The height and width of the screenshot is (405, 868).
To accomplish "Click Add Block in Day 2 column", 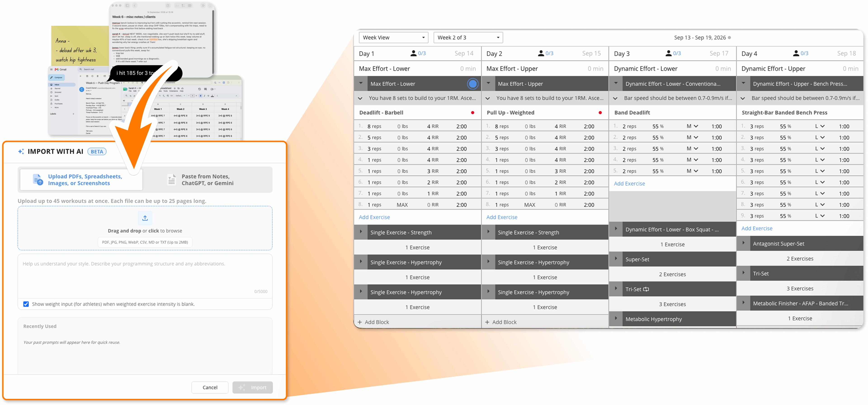I will pyautogui.click(x=501, y=322).
